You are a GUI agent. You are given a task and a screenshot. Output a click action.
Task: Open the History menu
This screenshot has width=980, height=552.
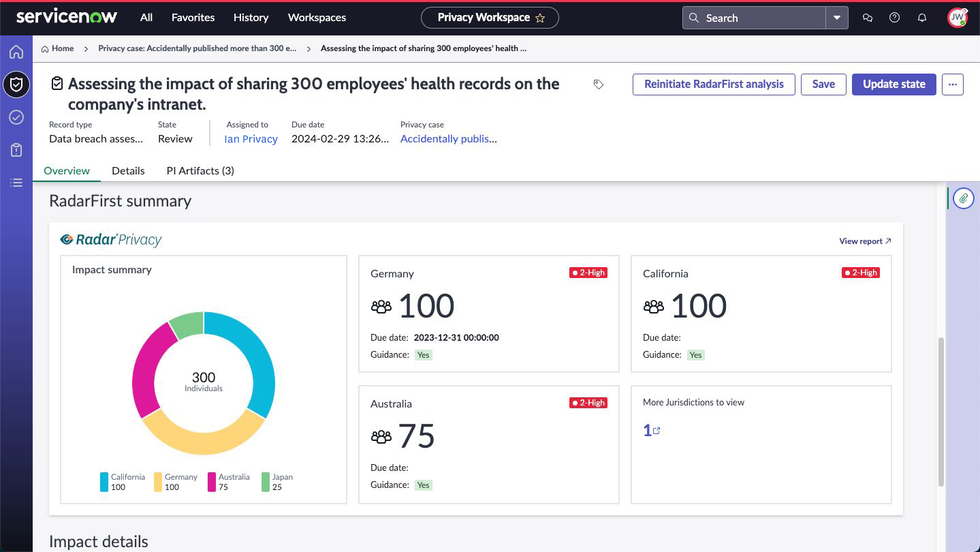click(251, 18)
